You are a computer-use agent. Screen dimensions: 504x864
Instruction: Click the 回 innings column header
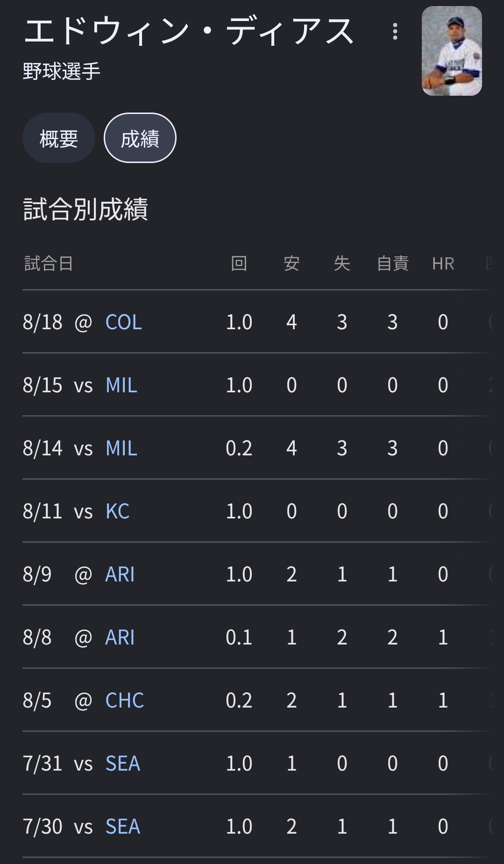point(239,263)
